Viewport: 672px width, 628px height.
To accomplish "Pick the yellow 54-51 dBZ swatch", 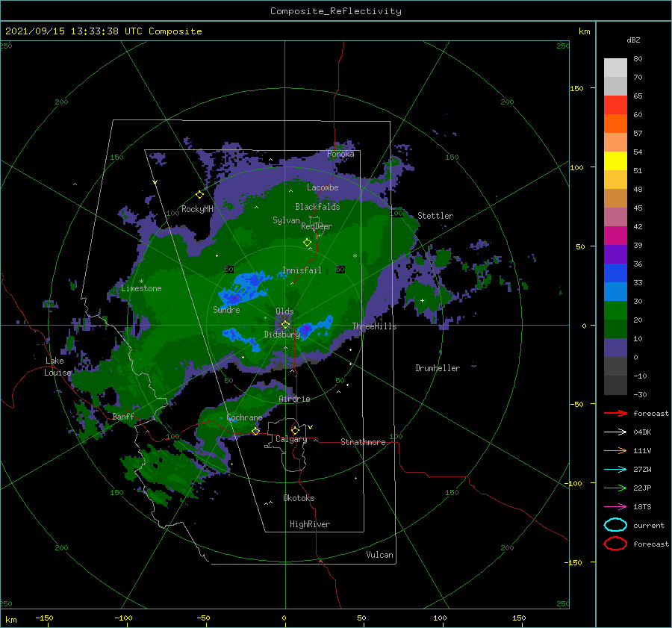I will pos(615,161).
